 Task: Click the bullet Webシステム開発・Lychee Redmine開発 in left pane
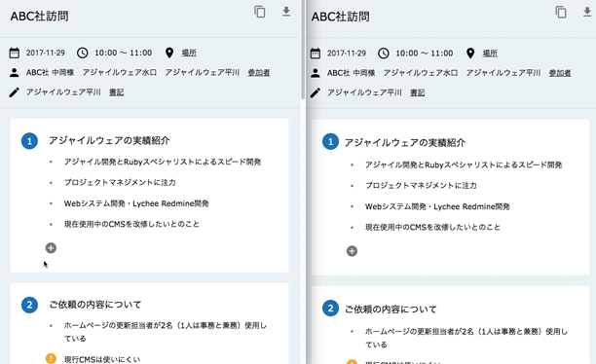point(136,203)
